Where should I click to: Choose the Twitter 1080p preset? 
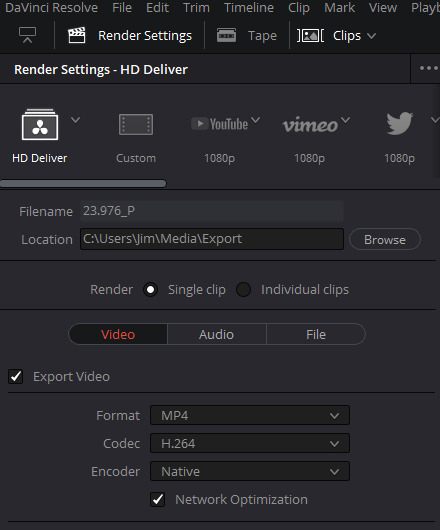click(400, 123)
